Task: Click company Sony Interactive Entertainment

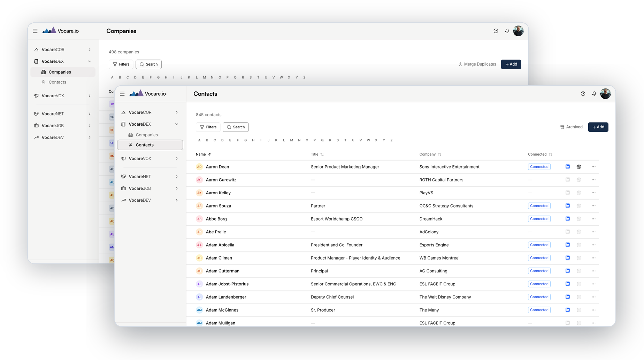Action: point(449,167)
